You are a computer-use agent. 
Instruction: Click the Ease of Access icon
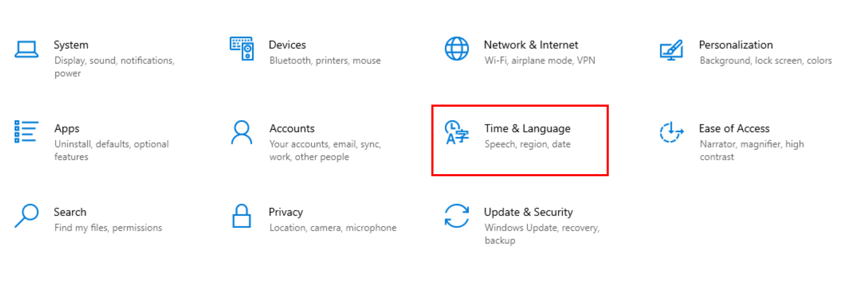(x=671, y=132)
